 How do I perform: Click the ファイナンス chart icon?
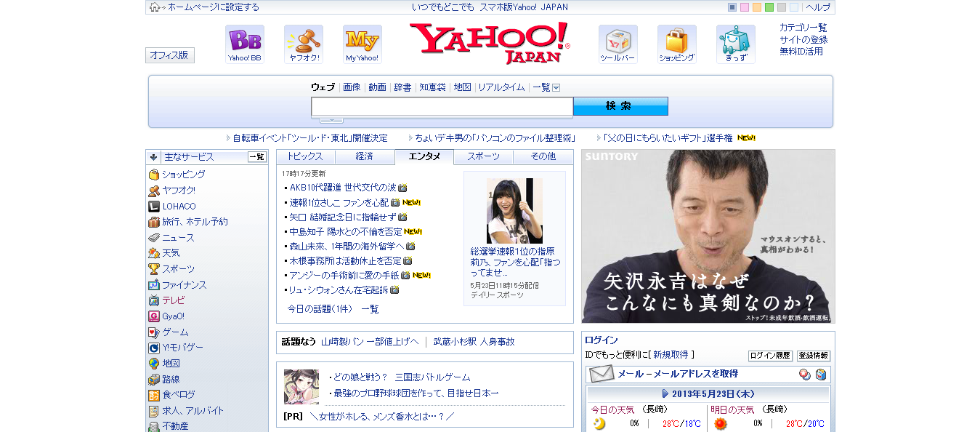click(154, 285)
